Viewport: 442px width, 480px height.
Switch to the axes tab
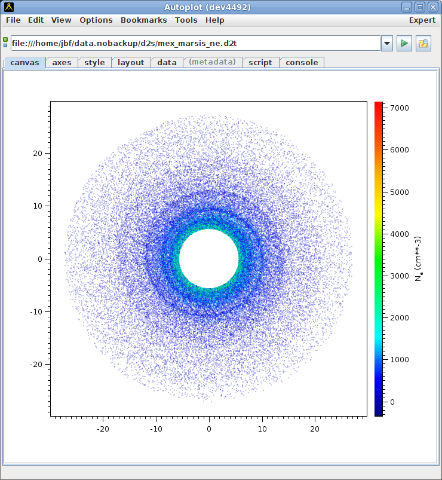coord(62,62)
